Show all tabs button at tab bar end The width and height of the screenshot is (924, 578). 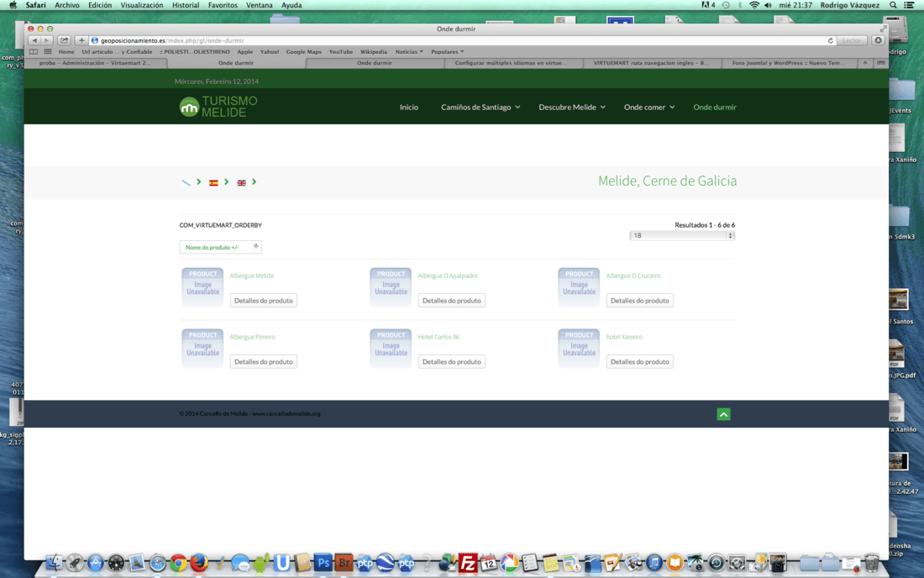(880, 63)
